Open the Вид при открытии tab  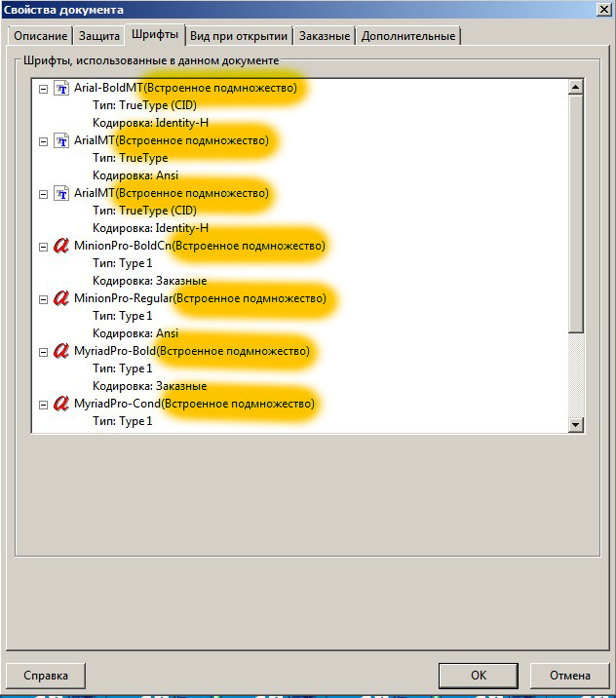point(239,36)
